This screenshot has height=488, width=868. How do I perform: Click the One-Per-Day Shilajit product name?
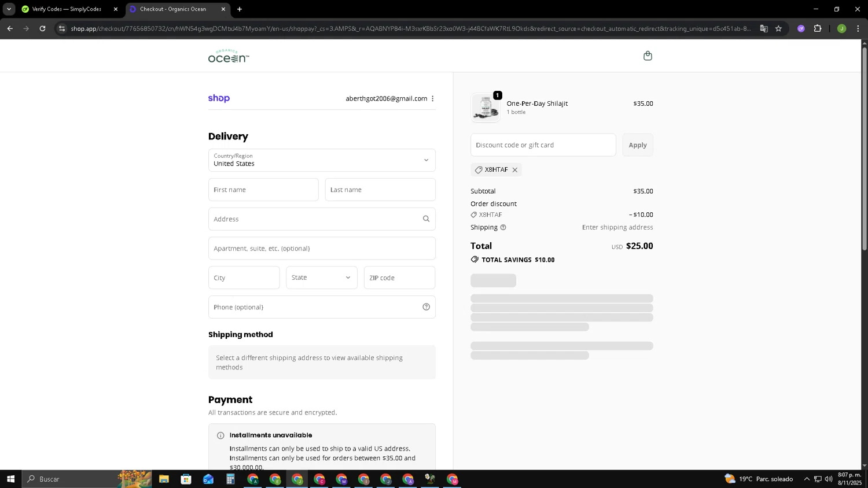(x=537, y=103)
